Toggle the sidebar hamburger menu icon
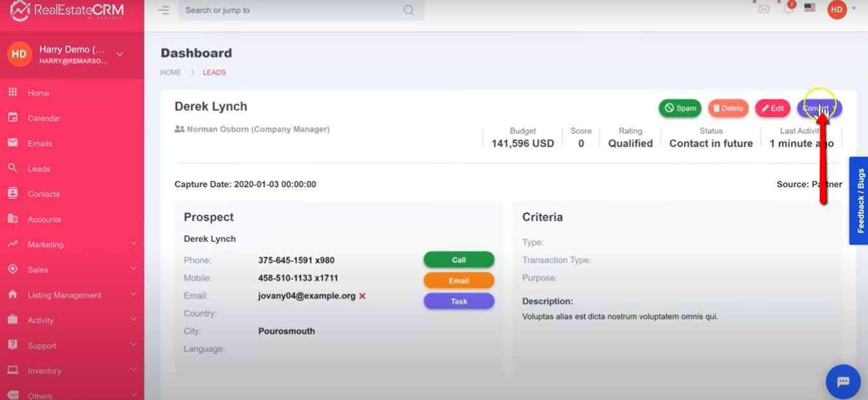The height and width of the screenshot is (400, 868). (x=164, y=10)
